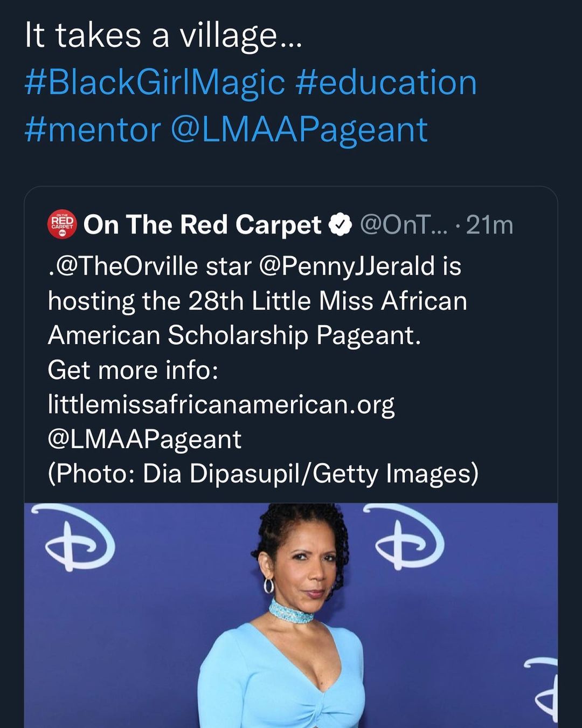Open the On The Red Carpet profile avatar
This screenshot has height=728, width=582.
63,224
